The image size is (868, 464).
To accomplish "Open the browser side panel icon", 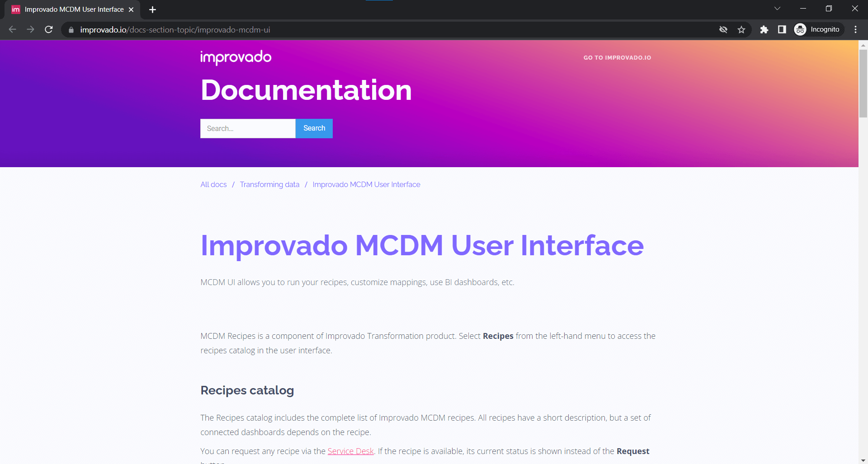I will click(x=782, y=29).
